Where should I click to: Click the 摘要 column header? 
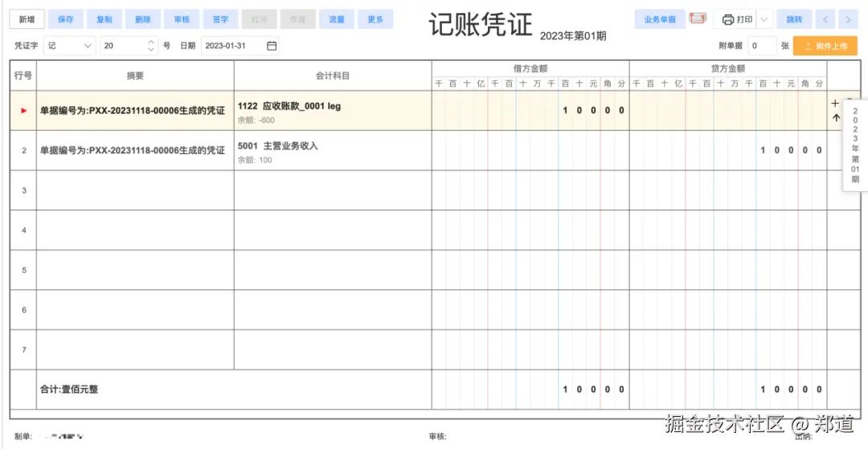pyautogui.click(x=135, y=76)
